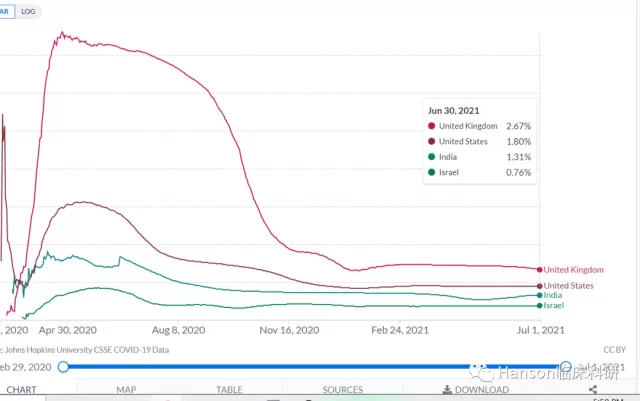Click United States 1.80% tooltip row
Image resolution: width=640 pixels, height=401 pixels.
[479, 142]
